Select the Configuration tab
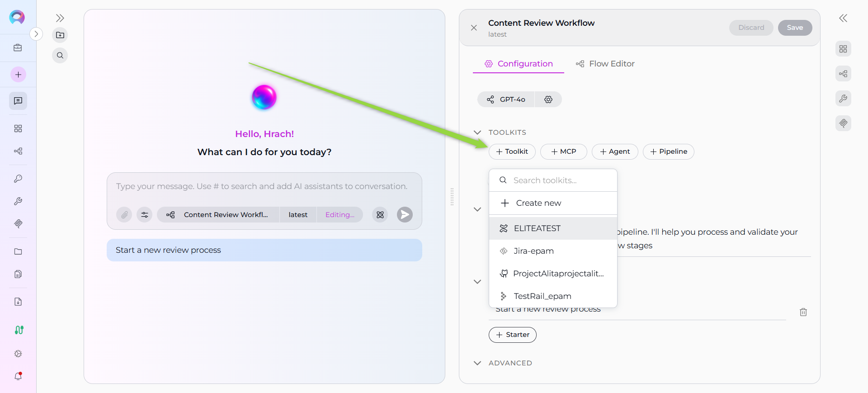 point(519,64)
